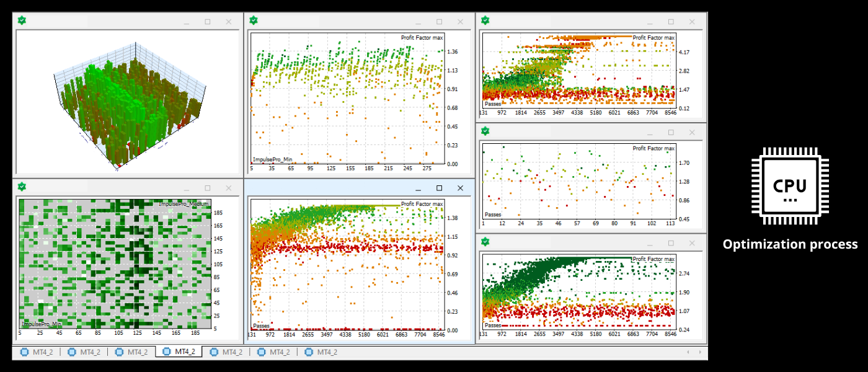This screenshot has width=868, height=372.
Task: Click the title icon of the top-right chart window
Action: click(x=485, y=21)
